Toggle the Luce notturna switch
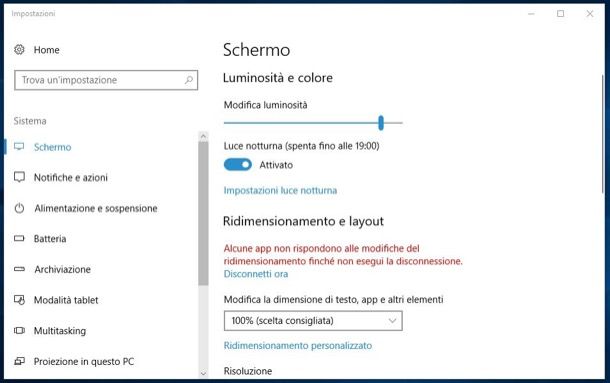 point(238,165)
